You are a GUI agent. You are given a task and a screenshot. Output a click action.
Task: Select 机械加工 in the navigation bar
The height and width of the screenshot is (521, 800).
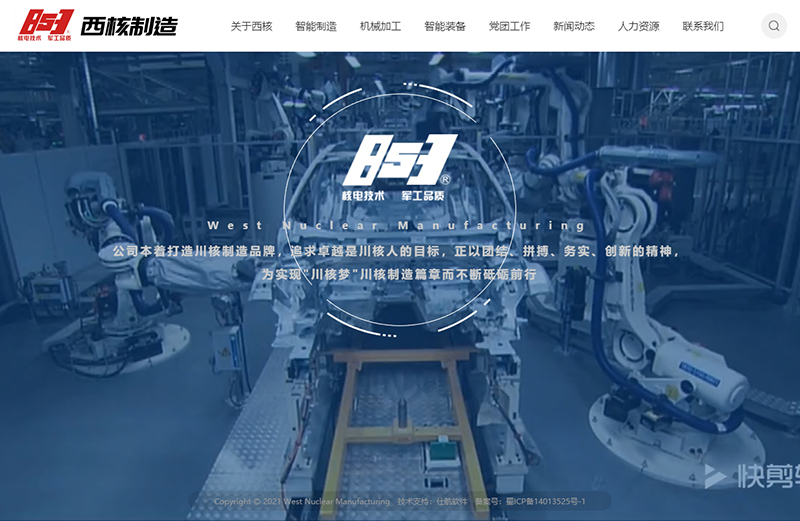pyautogui.click(x=381, y=26)
